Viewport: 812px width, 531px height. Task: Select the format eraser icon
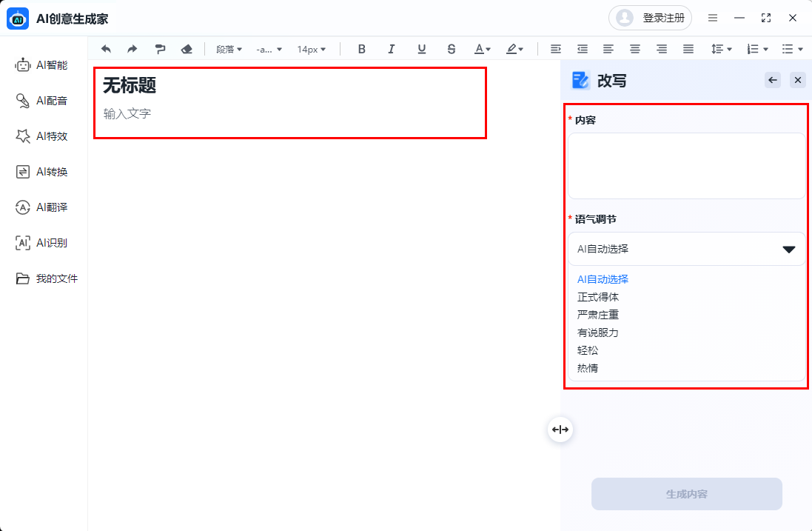point(187,48)
